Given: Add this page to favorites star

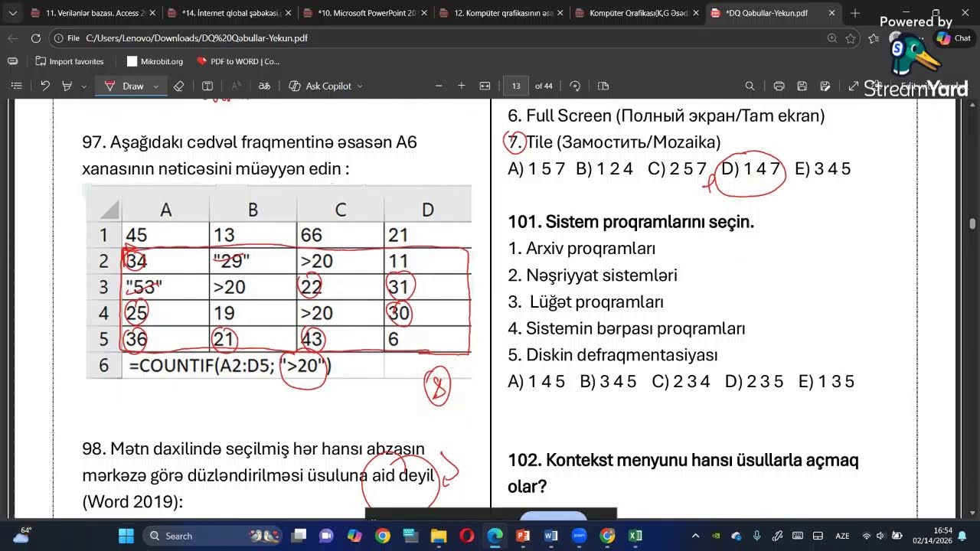Looking at the screenshot, I should tap(851, 38).
